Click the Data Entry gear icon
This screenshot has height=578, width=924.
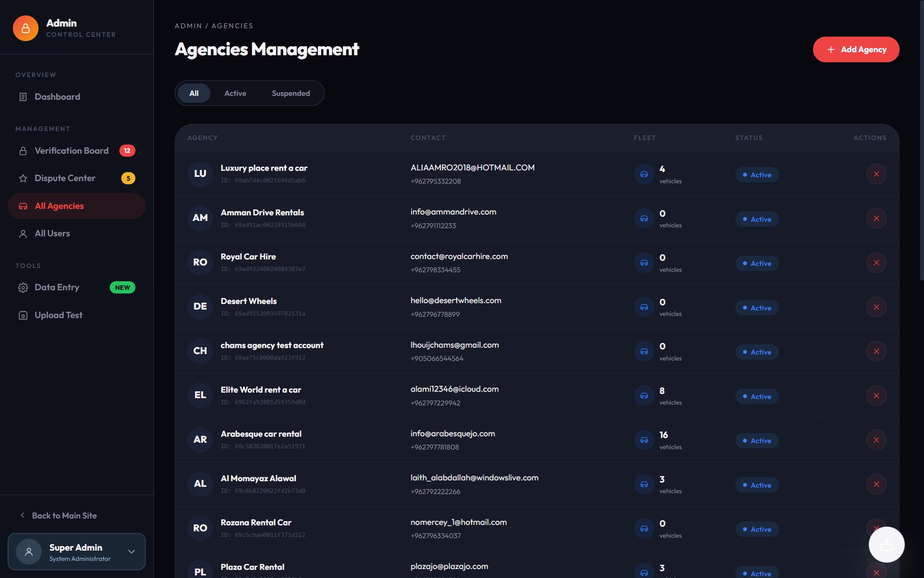click(x=23, y=288)
